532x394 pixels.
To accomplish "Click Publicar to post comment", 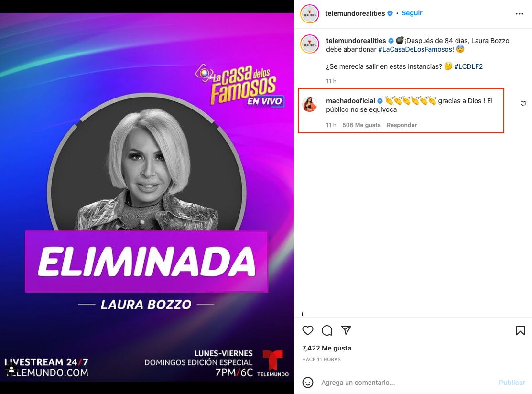I will click(x=511, y=383).
